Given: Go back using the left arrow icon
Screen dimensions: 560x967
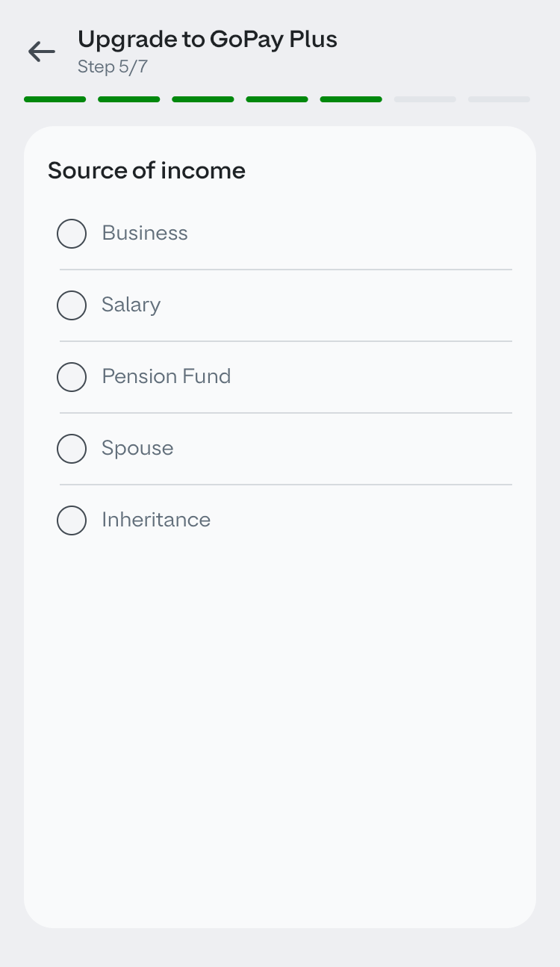Looking at the screenshot, I should tap(42, 52).
